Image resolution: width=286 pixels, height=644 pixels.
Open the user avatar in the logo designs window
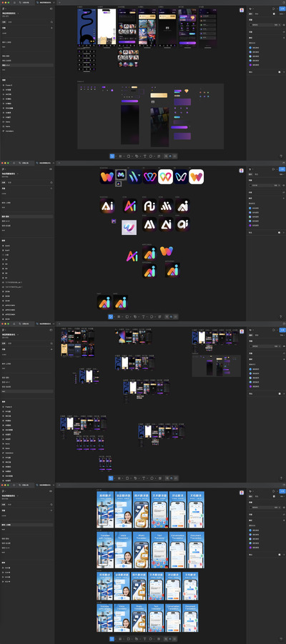point(242,171)
